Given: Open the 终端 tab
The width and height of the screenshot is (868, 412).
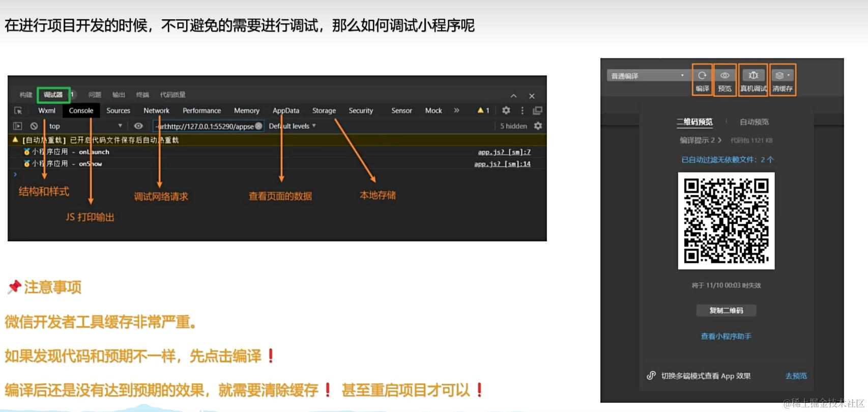Looking at the screenshot, I should pos(142,95).
